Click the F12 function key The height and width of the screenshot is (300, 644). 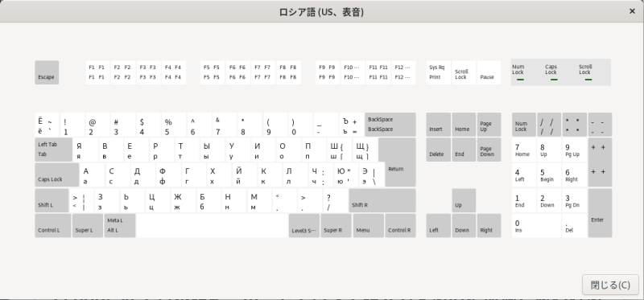coord(404,72)
